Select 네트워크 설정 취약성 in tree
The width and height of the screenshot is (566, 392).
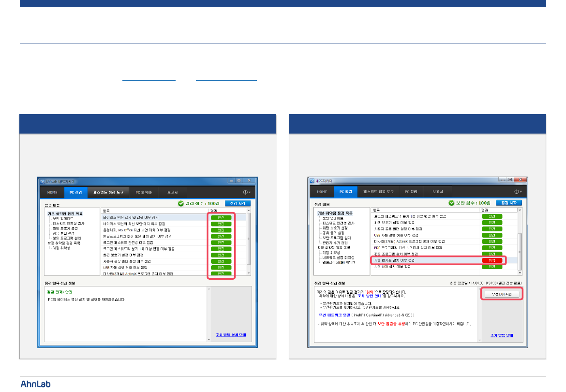point(339,257)
